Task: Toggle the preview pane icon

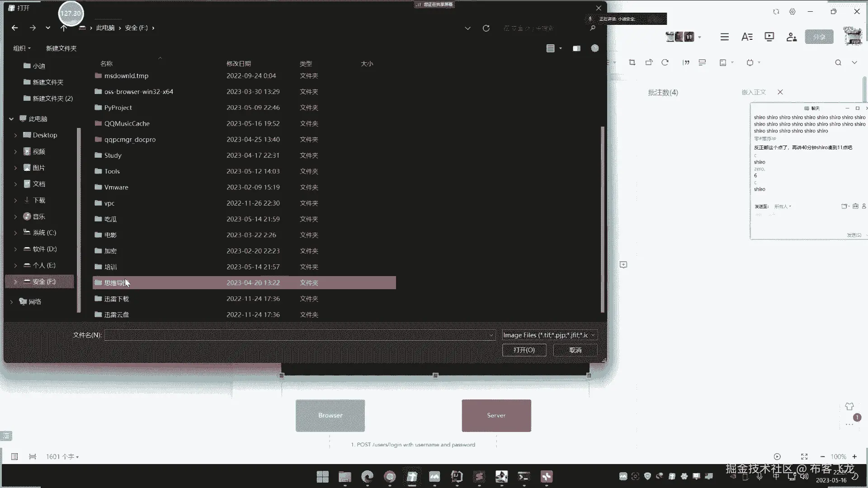Action: click(576, 48)
